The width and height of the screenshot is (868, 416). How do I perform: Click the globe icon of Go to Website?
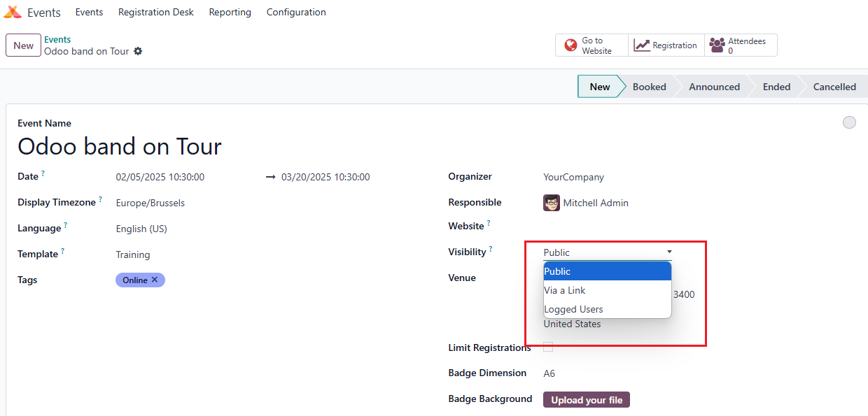coord(571,45)
